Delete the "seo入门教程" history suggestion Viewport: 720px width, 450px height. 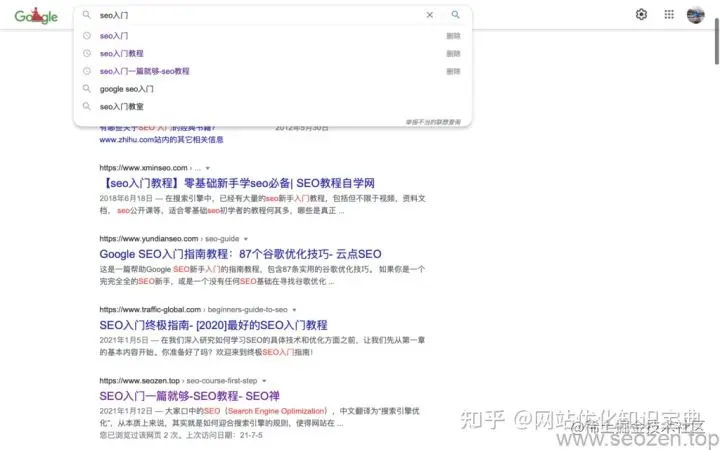[x=453, y=54]
